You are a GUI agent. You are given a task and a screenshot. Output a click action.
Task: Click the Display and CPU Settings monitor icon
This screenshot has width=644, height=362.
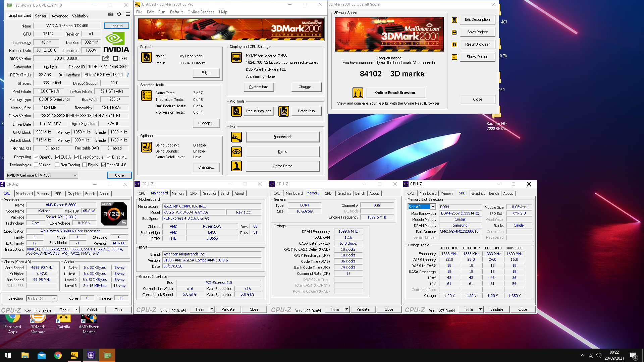click(236, 57)
